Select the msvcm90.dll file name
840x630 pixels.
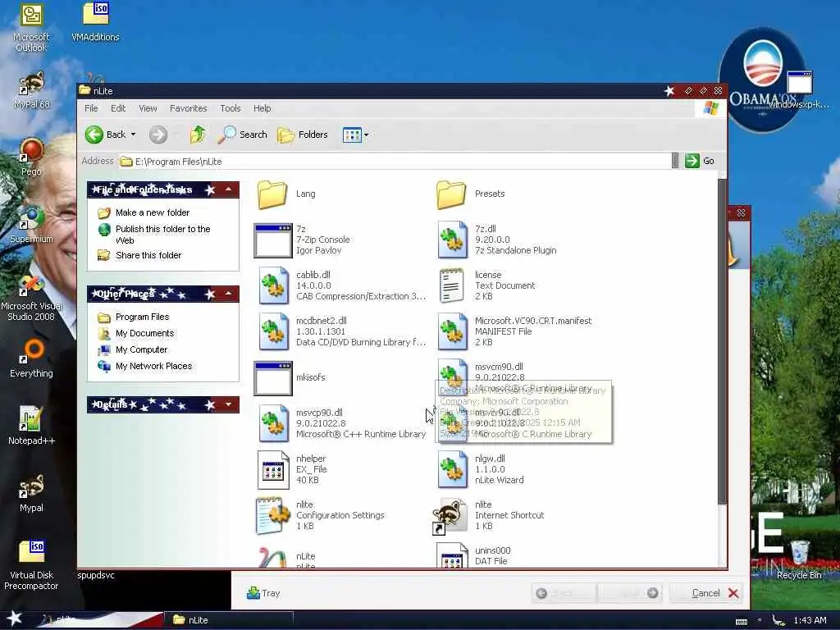[499, 367]
